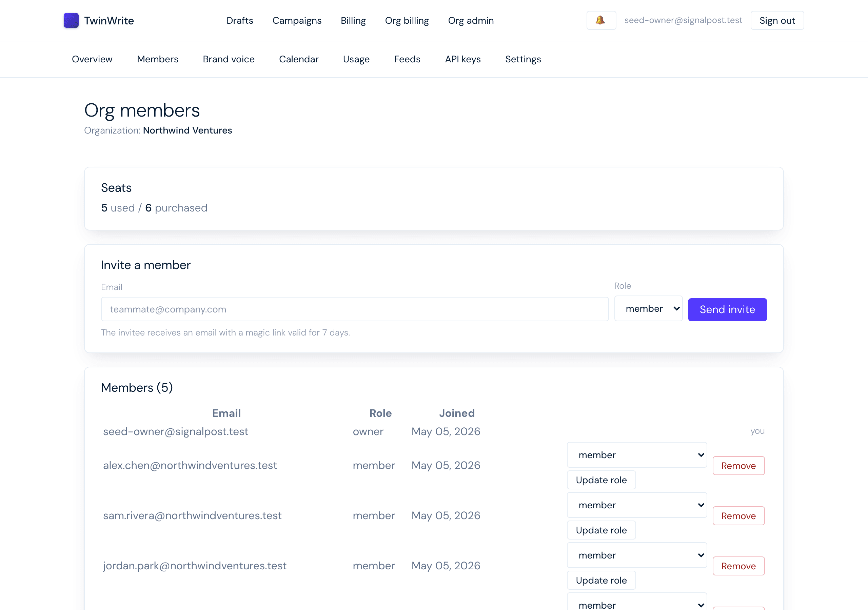The height and width of the screenshot is (610, 868).
Task: Open role dropdown for jordan.park
Action: 637,555
